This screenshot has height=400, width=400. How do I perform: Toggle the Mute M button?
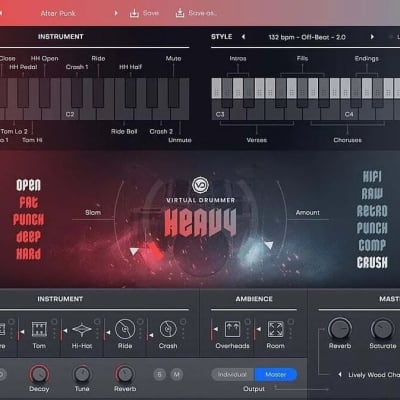click(177, 375)
